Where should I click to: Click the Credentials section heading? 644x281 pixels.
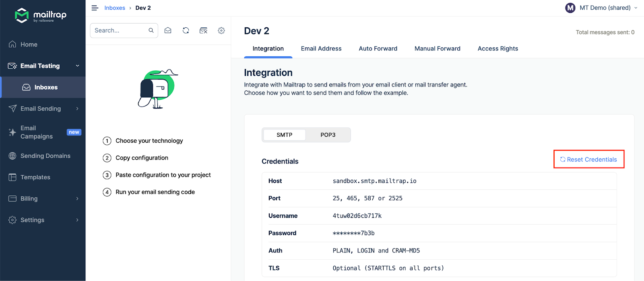(280, 162)
